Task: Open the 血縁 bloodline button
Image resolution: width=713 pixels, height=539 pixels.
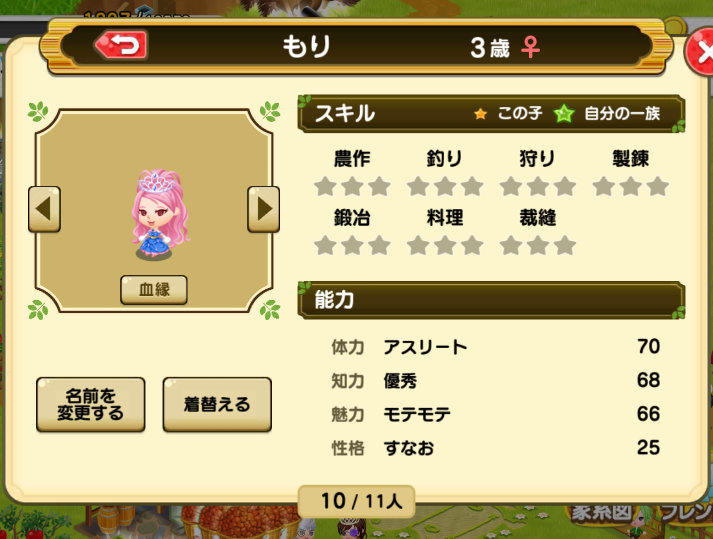Action: [x=154, y=289]
